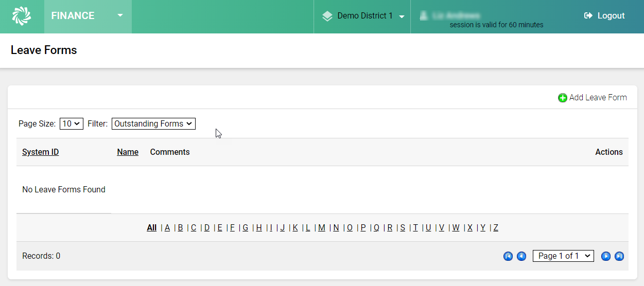644x286 pixels.
Task: Click the district layers icon
Action: [x=327, y=16]
